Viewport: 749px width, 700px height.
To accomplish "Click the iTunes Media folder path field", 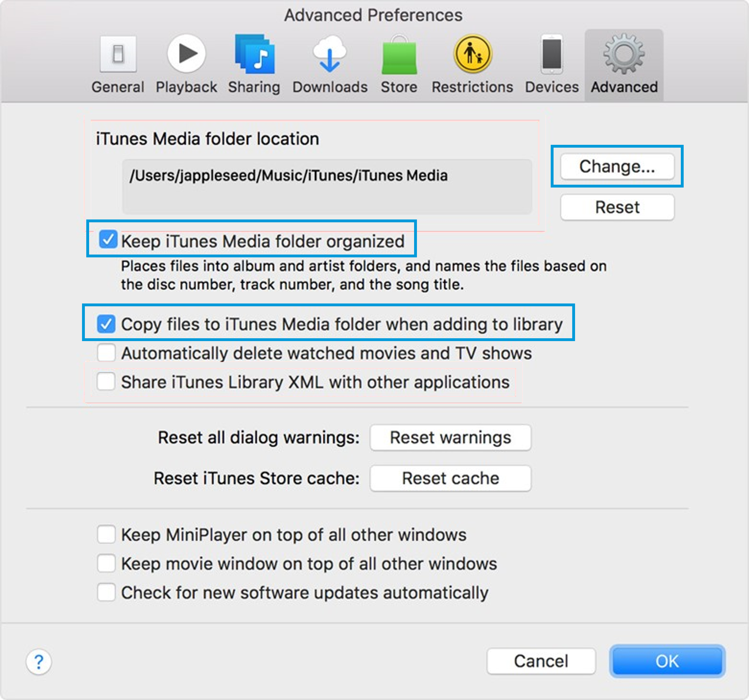I will [x=326, y=187].
